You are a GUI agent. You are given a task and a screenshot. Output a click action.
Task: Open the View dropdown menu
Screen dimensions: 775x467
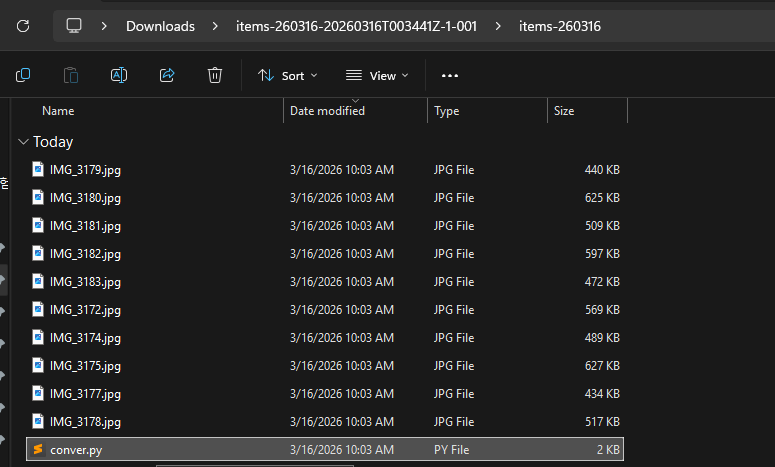[376, 75]
